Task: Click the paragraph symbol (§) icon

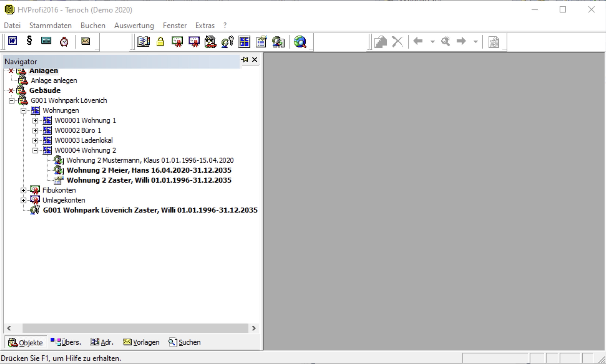Action: pos(29,41)
